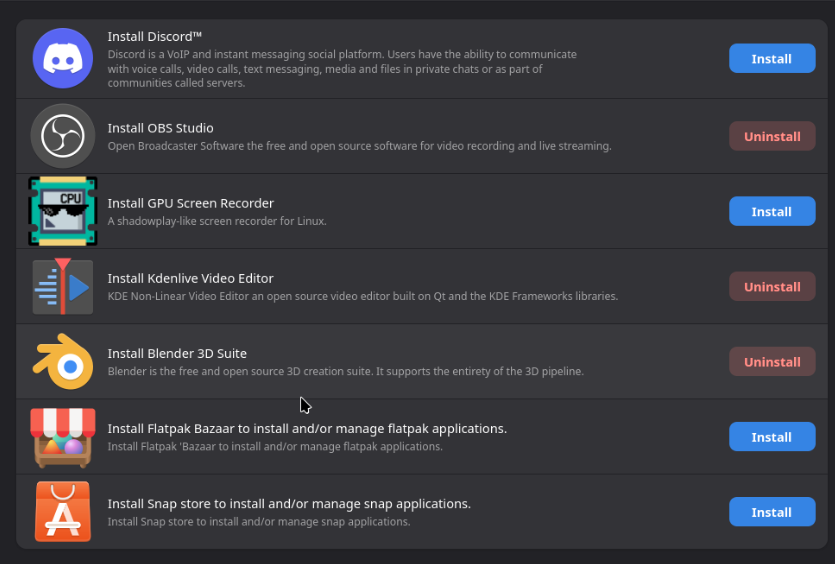Hit Install for the Snap store
The image size is (835, 564).
[771, 512]
